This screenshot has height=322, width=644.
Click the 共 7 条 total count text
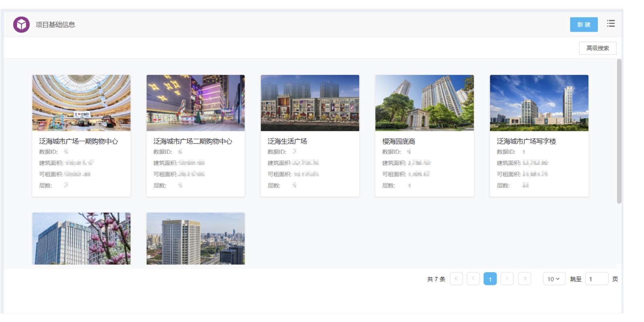tap(436, 279)
